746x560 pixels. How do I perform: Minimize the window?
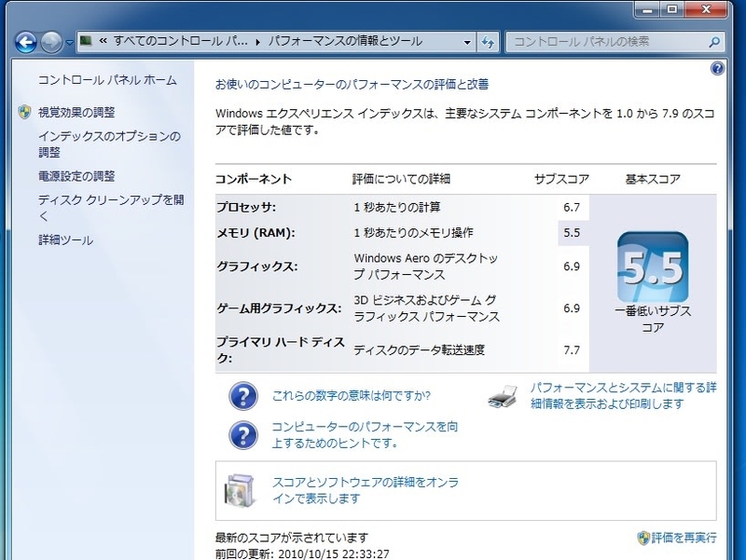pyautogui.click(x=647, y=9)
